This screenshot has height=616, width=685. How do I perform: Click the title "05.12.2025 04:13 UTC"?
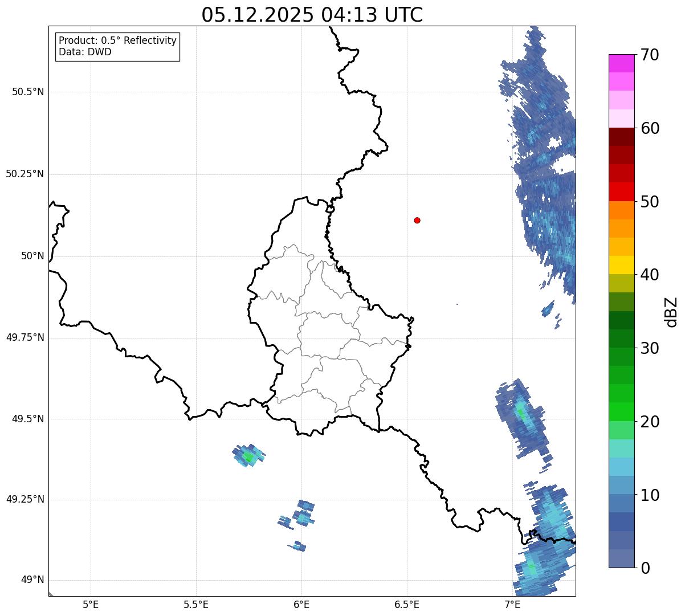click(312, 14)
